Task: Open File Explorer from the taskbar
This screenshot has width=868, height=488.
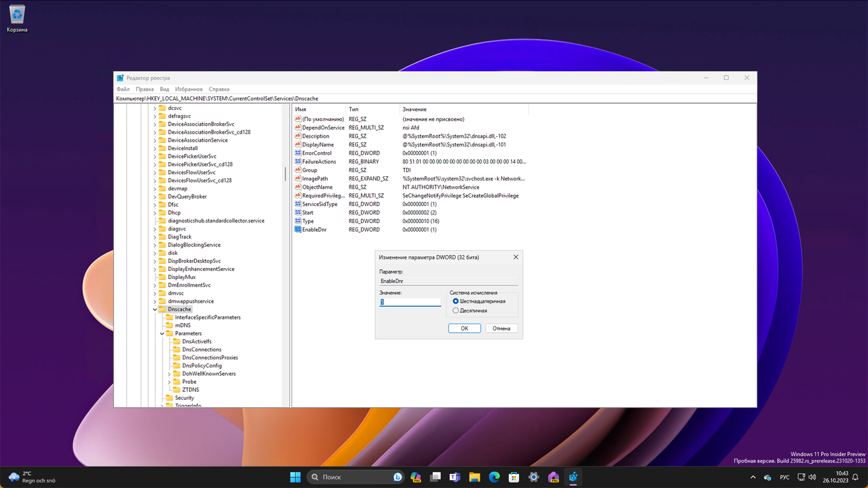Action: [x=475, y=477]
